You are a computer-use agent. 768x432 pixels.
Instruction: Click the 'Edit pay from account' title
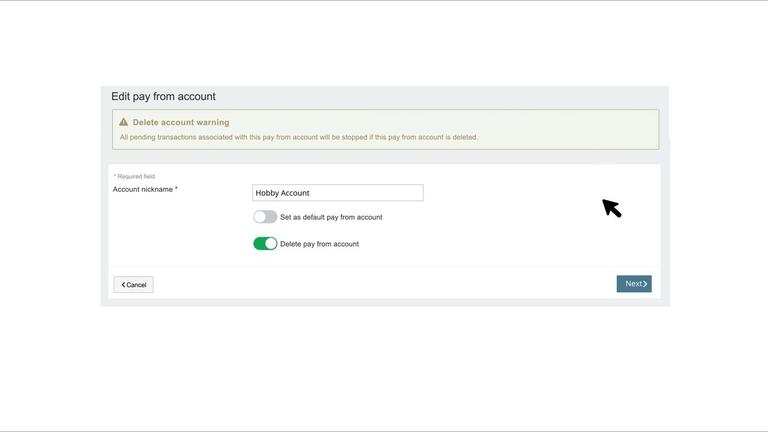163,97
